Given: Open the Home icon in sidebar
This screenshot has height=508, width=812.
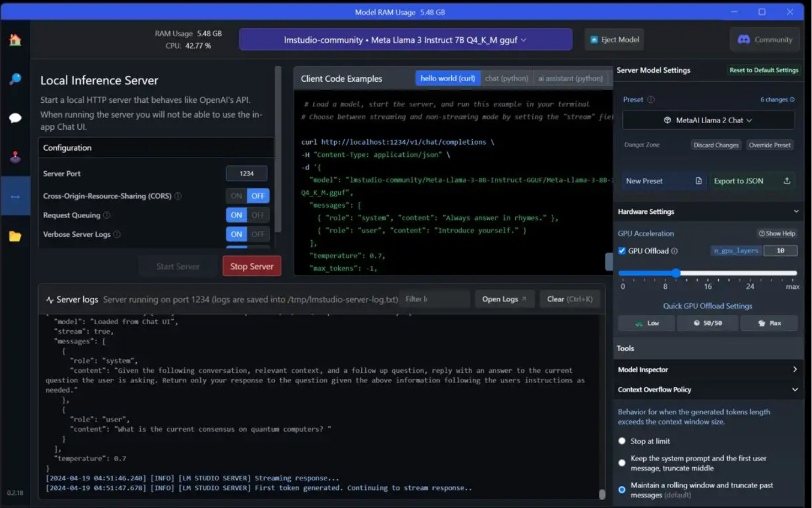Looking at the screenshot, I should point(15,40).
